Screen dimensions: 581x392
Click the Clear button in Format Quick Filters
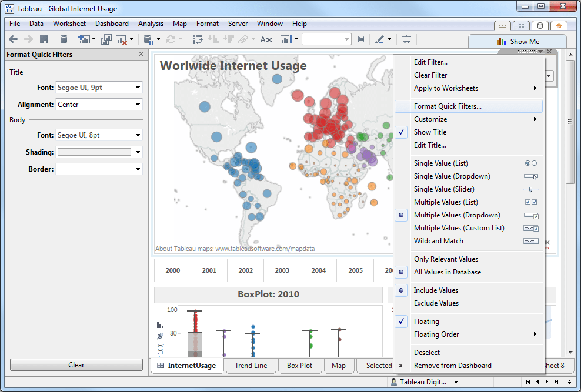point(76,364)
